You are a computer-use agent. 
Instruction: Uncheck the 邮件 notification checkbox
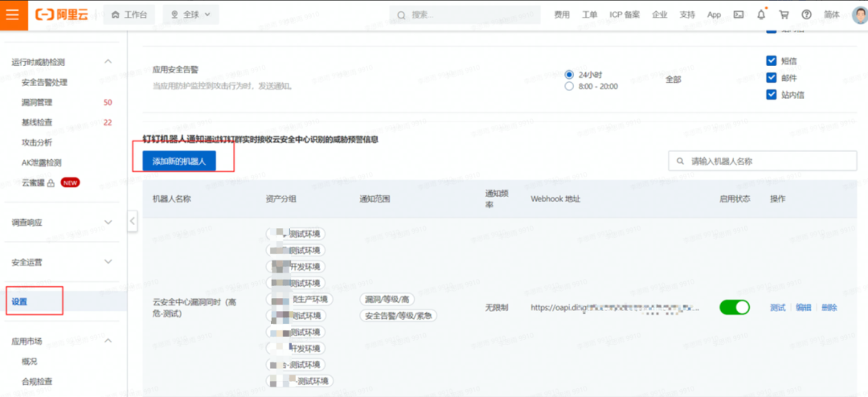tap(772, 78)
